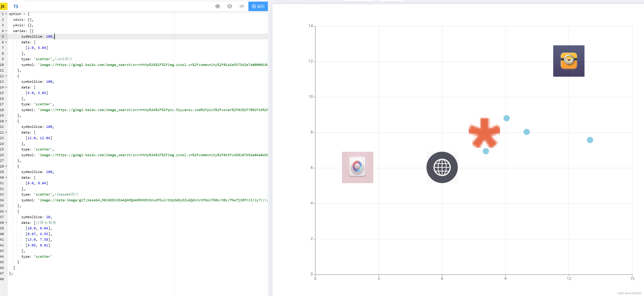
Task: Fold the object block at line 12
Action: click(x=6, y=76)
